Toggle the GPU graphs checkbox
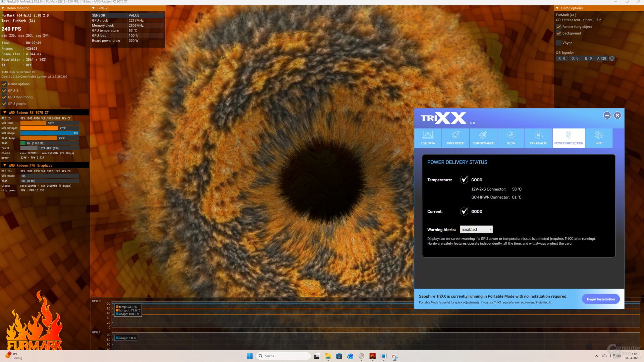This screenshot has height=362, width=644. 4,104
